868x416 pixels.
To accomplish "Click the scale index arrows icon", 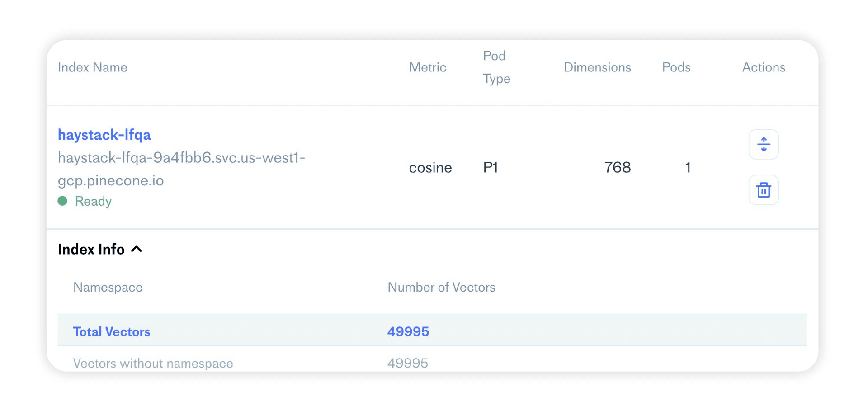I will coord(764,144).
